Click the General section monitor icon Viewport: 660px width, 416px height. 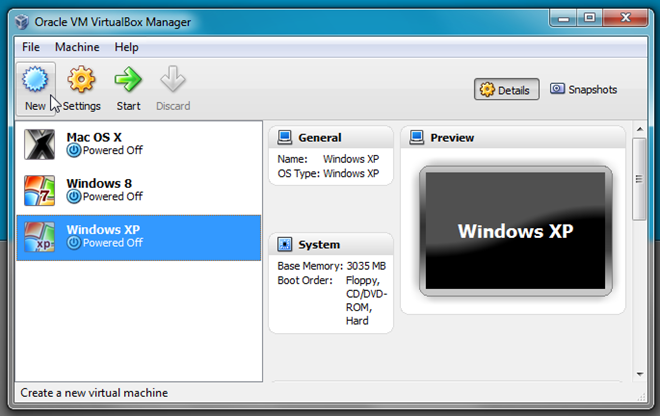click(285, 138)
